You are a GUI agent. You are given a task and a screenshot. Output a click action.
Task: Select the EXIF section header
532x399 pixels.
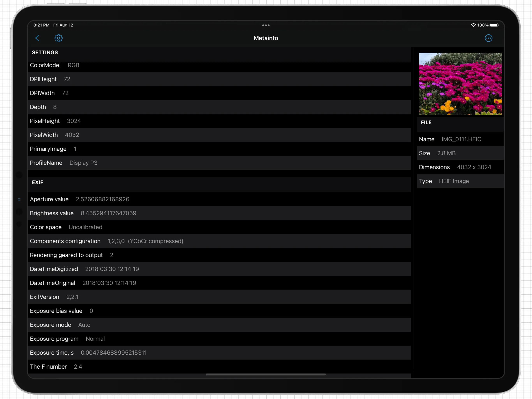click(x=38, y=182)
